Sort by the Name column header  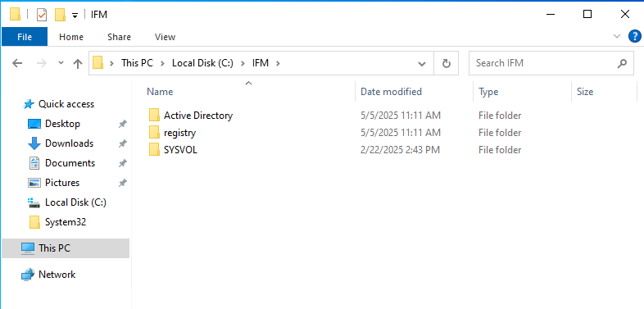pos(160,92)
